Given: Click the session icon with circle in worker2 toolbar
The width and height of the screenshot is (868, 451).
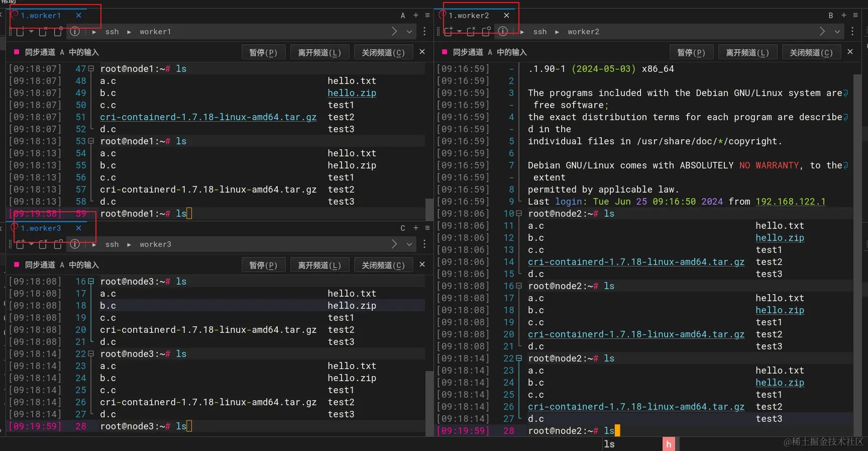Looking at the screenshot, I should (x=486, y=32).
